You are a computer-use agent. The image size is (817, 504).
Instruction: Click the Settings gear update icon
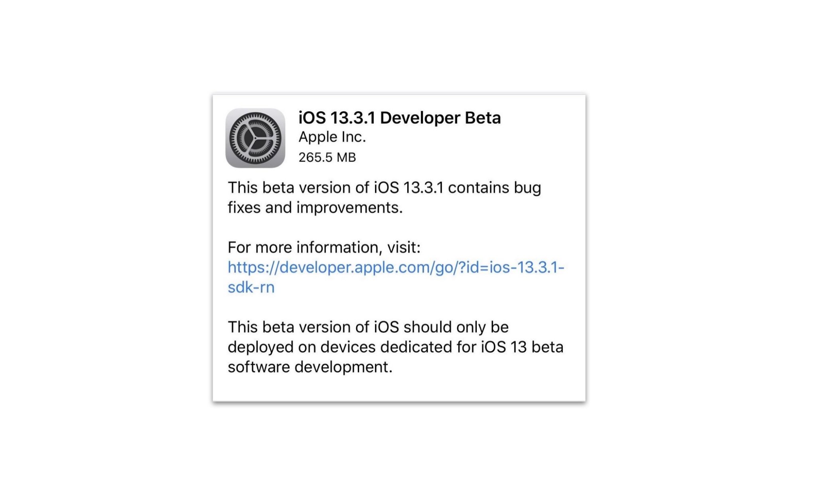pyautogui.click(x=255, y=138)
